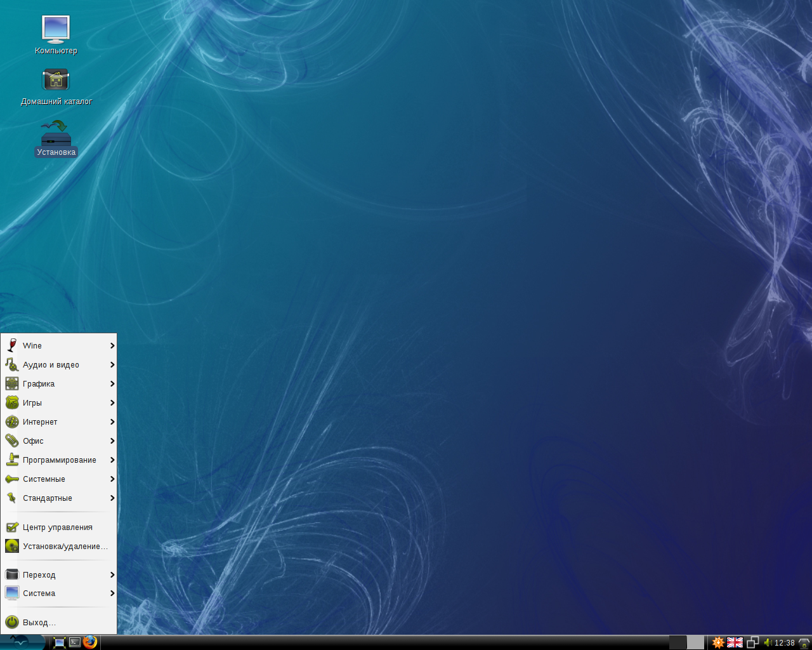The height and width of the screenshot is (650, 812).
Task: Launch the Установка installer desktop icon
Action: (x=56, y=138)
